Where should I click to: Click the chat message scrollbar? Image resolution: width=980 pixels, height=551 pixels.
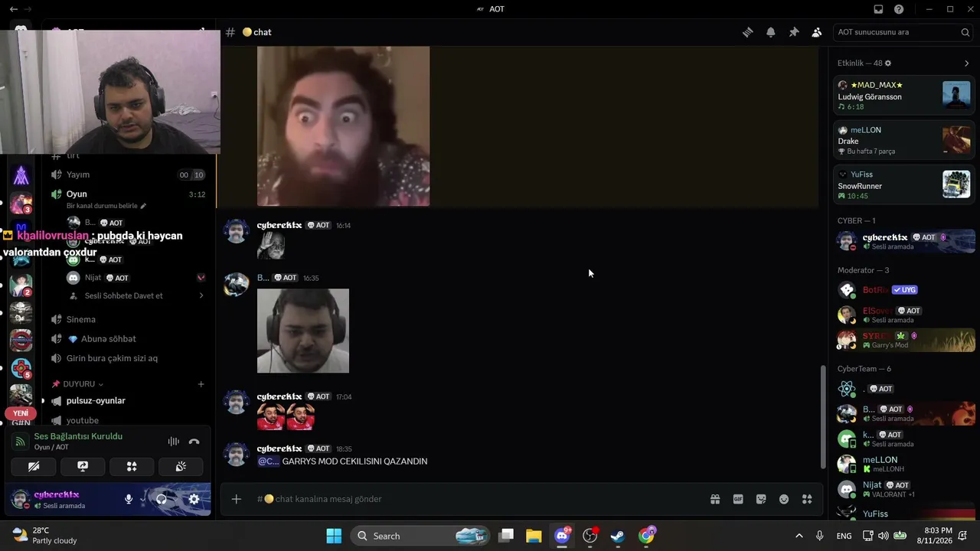tap(822, 416)
